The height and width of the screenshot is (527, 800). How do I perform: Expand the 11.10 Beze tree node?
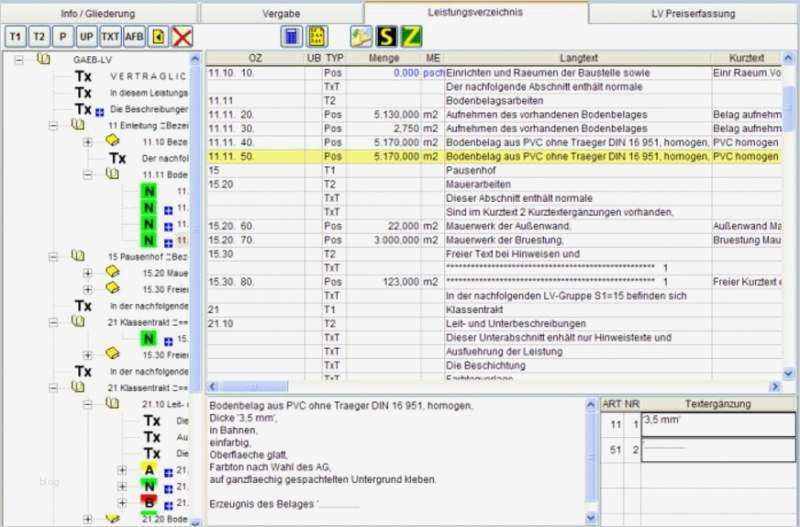pos(88,142)
